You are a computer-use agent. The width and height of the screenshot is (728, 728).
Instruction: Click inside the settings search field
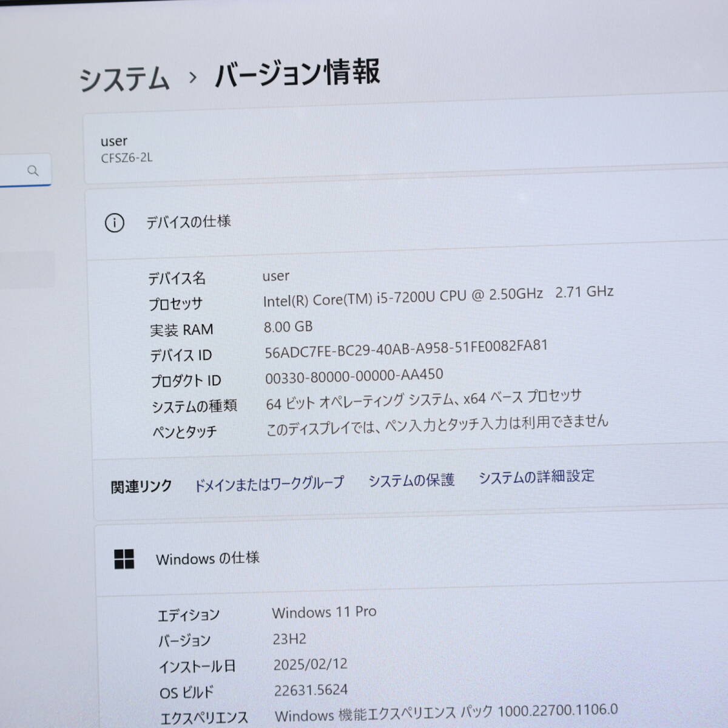tap(25, 170)
